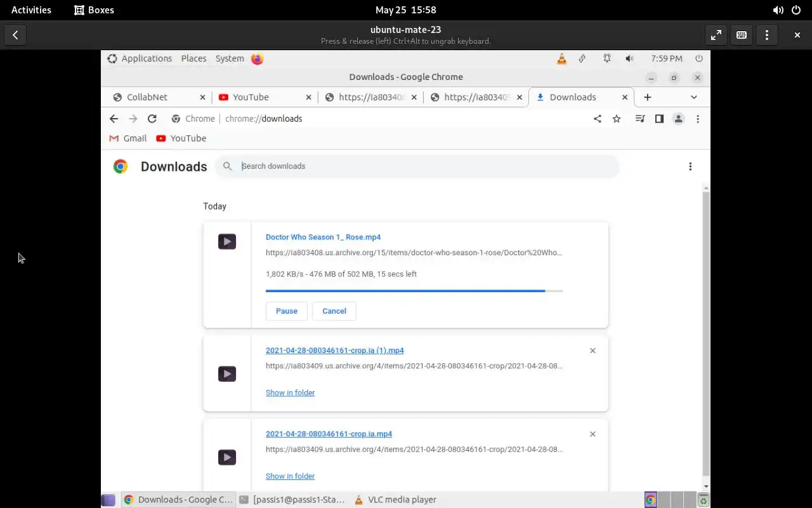Click the video icon of crop.ia (1).mp4

coord(227,373)
